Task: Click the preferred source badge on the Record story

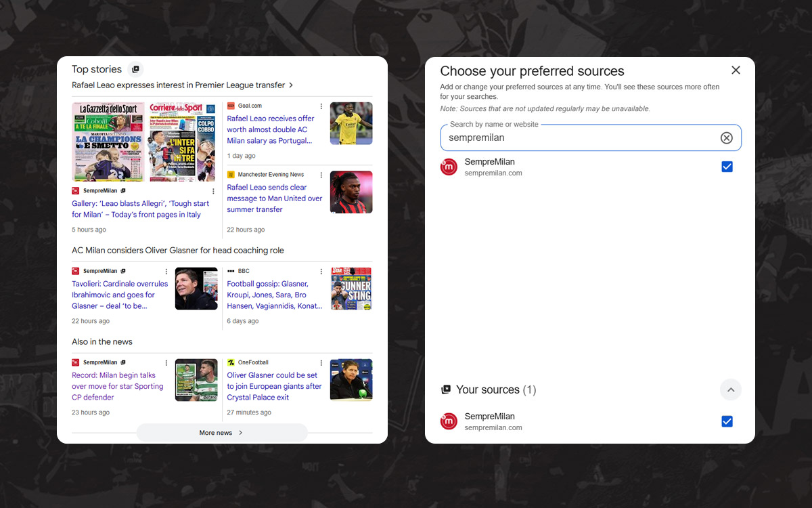Action: [x=123, y=362]
